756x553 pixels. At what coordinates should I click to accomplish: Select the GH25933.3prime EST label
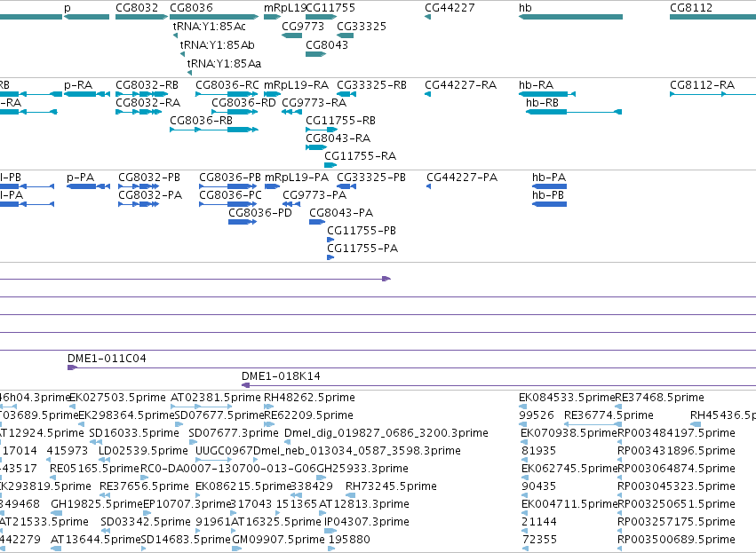[362, 469]
